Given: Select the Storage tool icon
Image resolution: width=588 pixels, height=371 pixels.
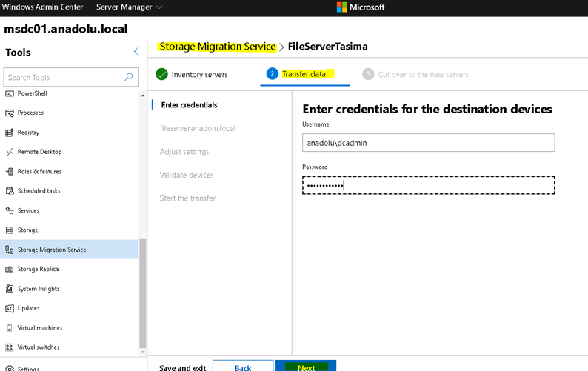Looking at the screenshot, I should (10, 230).
